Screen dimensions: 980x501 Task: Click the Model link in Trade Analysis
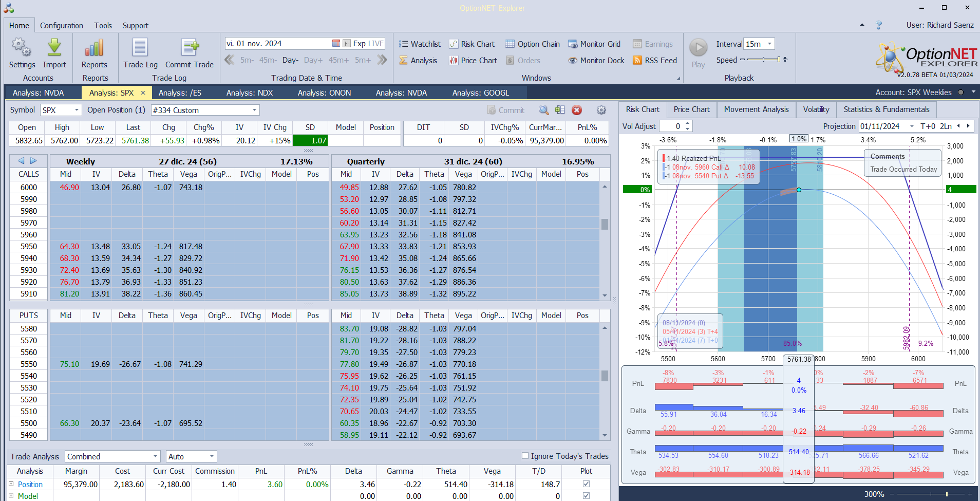tap(28, 496)
